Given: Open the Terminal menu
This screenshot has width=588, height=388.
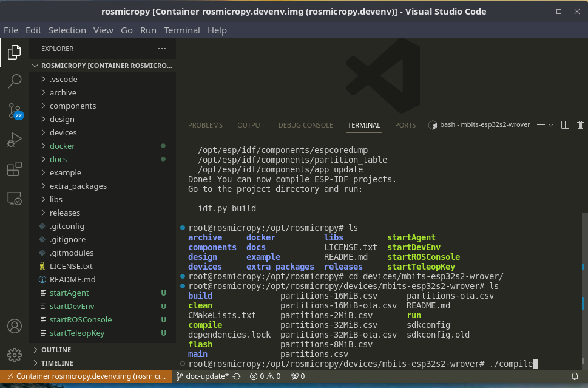Looking at the screenshot, I should pyautogui.click(x=181, y=30).
